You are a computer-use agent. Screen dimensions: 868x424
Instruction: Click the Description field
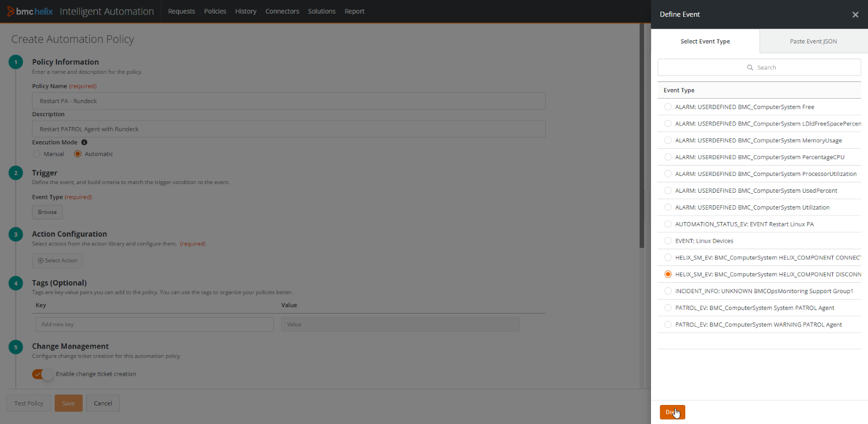(x=289, y=129)
